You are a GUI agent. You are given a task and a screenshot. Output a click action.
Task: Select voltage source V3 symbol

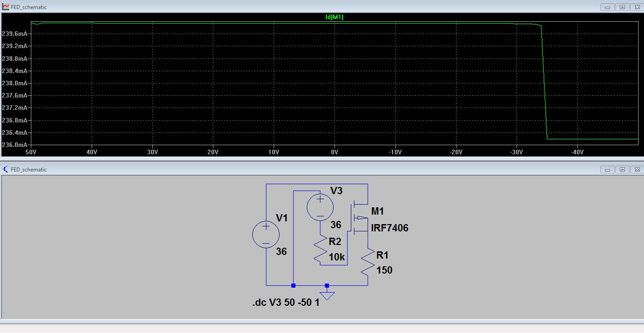pyautogui.click(x=320, y=207)
